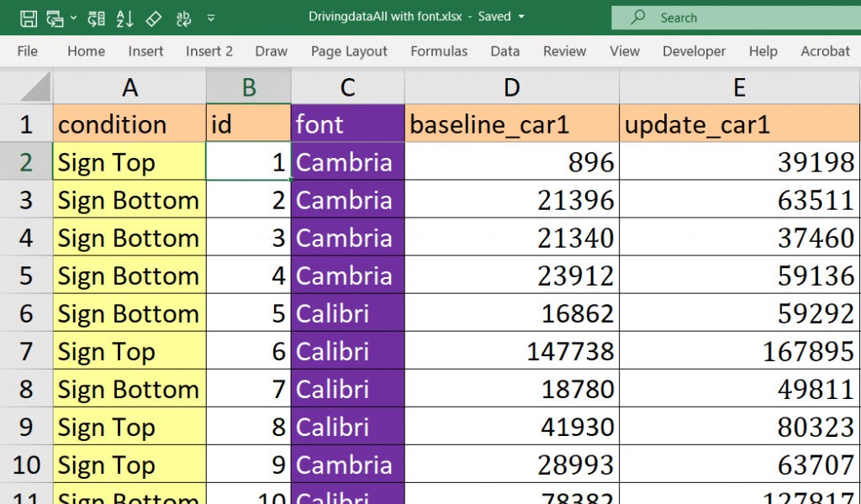
Task: Select row 2 header
Action: point(26,162)
